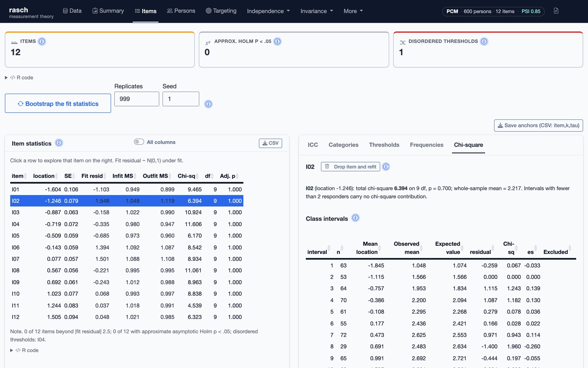Click Drop item and refit button

tap(351, 167)
